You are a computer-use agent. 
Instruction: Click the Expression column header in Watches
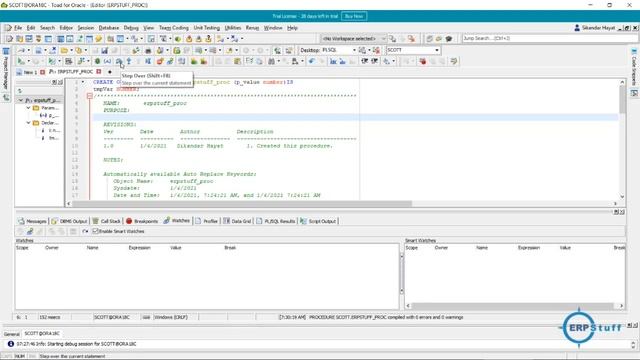pyautogui.click(x=140, y=248)
